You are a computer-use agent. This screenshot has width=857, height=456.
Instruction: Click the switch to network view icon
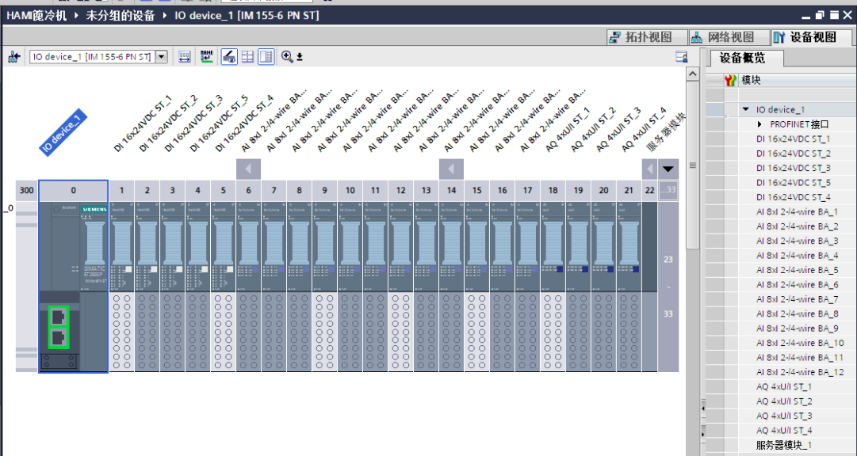point(14,57)
